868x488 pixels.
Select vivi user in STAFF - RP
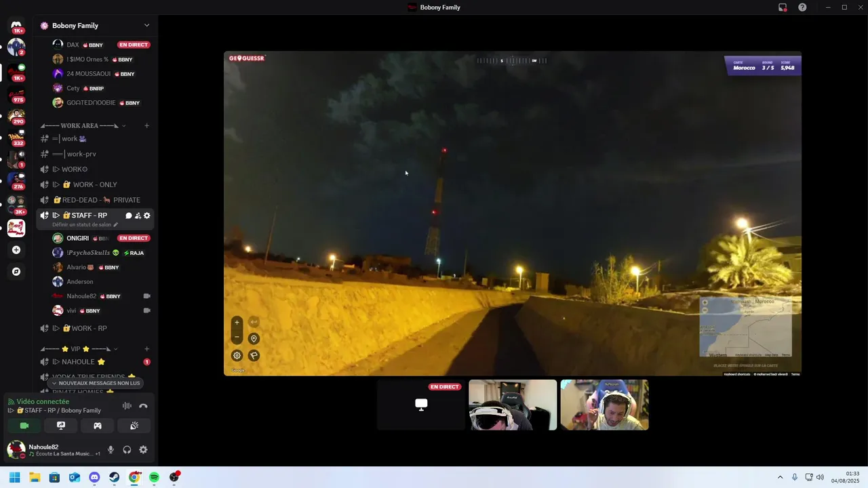[100, 310]
